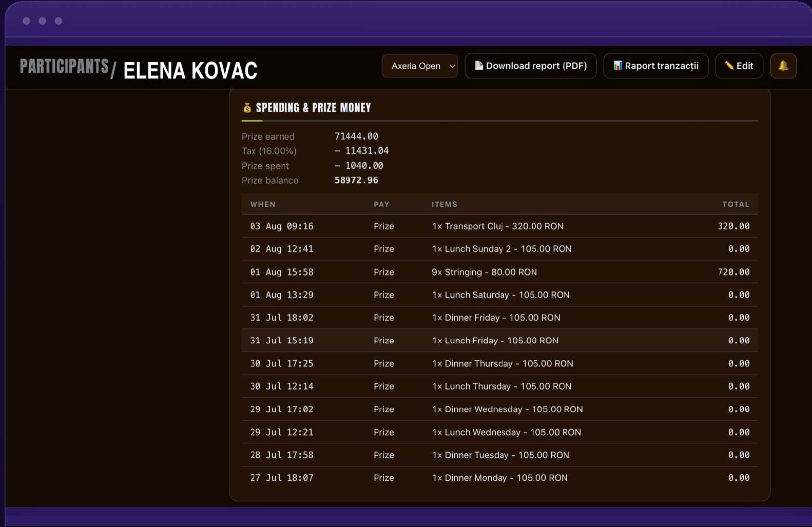Click the 320.00 total value
Viewport: 812px width, 527px height.
[733, 226]
